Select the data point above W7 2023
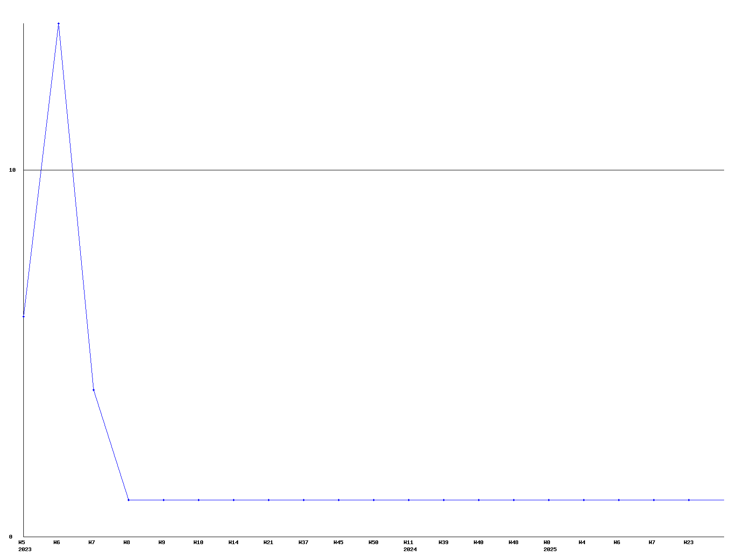Viewport: 747px width, 560px height. click(x=93, y=390)
